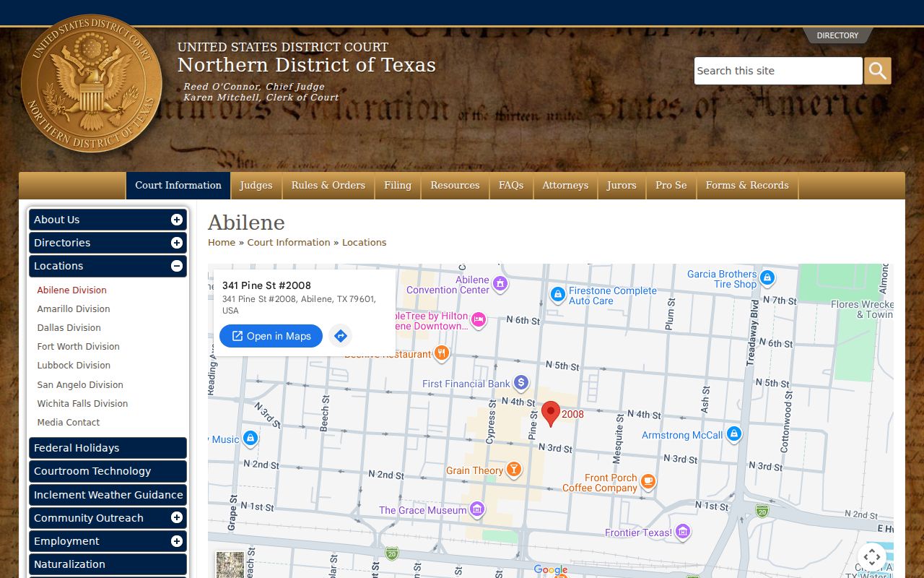Click First Financial Bank marker

point(521,384)
